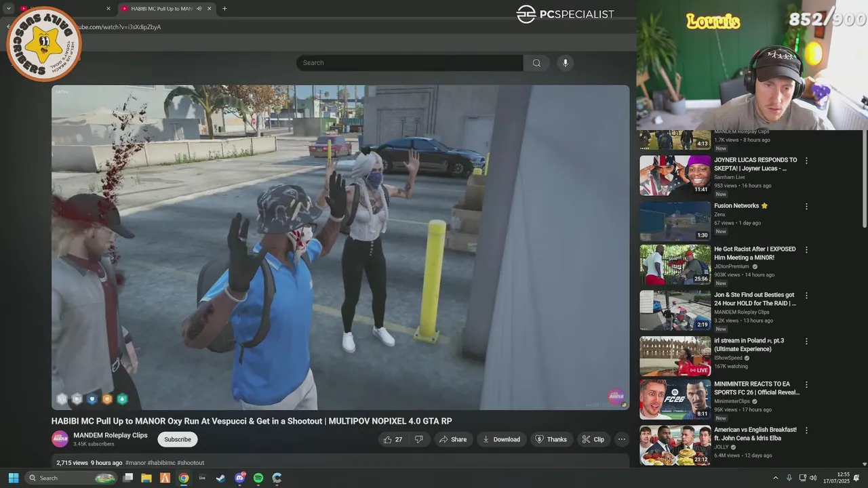Open Discord from taskbar

(x=239, y=478)
